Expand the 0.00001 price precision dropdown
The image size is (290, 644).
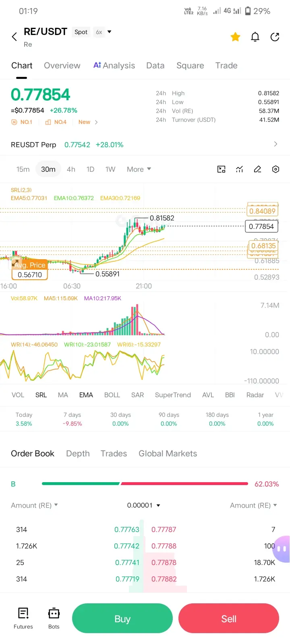(144, 505)
